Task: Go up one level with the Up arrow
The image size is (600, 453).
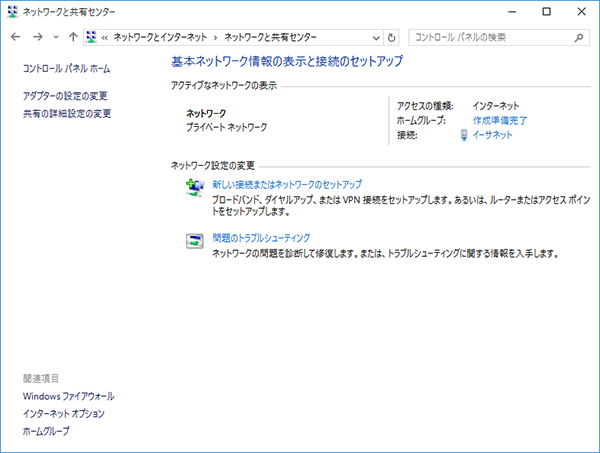Action: [x=73, y=37]
